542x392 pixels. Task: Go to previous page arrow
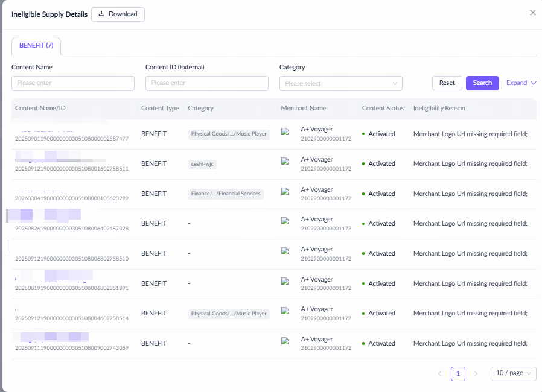[439, 374]
